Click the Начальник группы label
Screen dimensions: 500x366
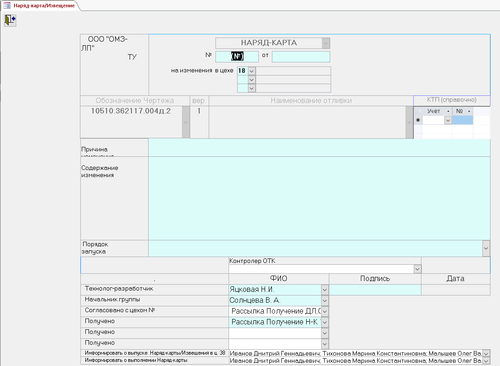pos(112,299)
